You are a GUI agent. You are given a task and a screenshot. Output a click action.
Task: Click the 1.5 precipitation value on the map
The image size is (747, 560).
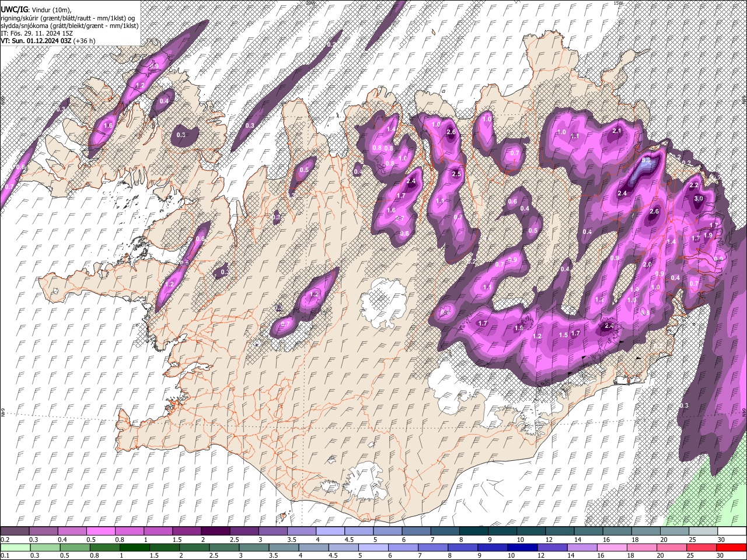pyautogui.click(x=563, y=335)
